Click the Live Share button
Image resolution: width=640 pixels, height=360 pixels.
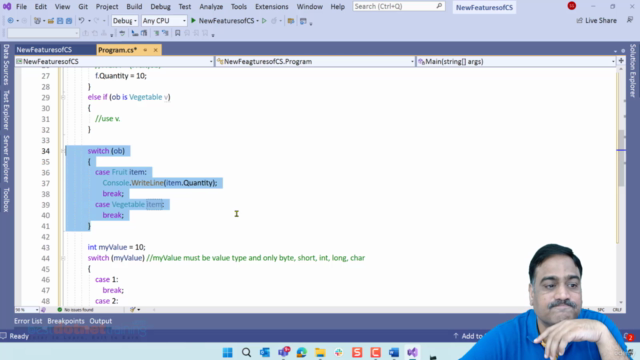click(596, 20)
